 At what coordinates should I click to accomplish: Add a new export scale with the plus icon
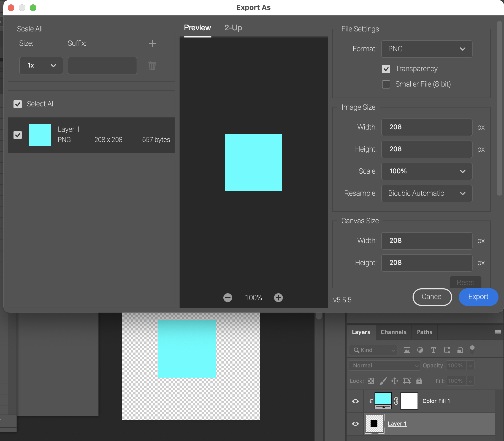click(x=153, y=44)
